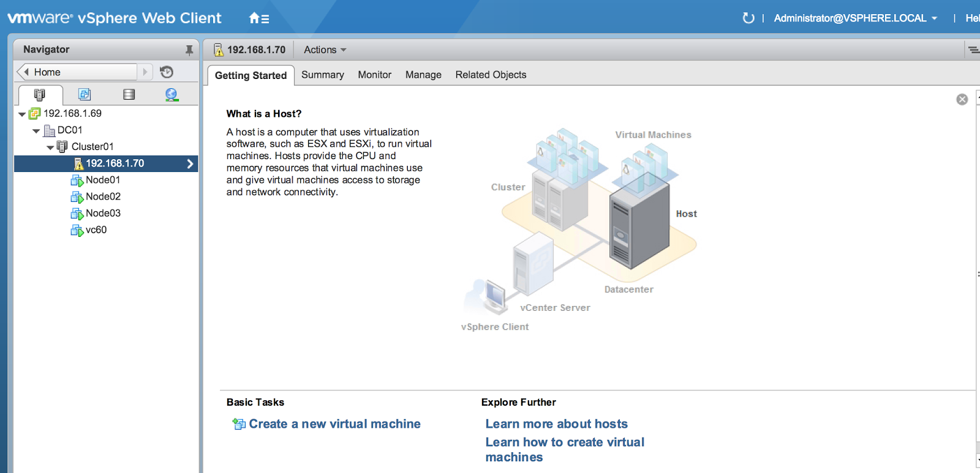This screenshot has width=980, height=473.
Task: Switch to the Storage inventory view
Action: pyautogui.click(x=129, y=94)
